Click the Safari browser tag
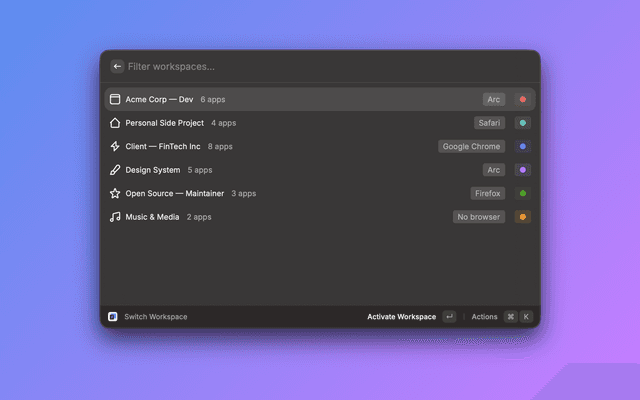Screen dimensions: 640x400 click(x=489, y=123)
